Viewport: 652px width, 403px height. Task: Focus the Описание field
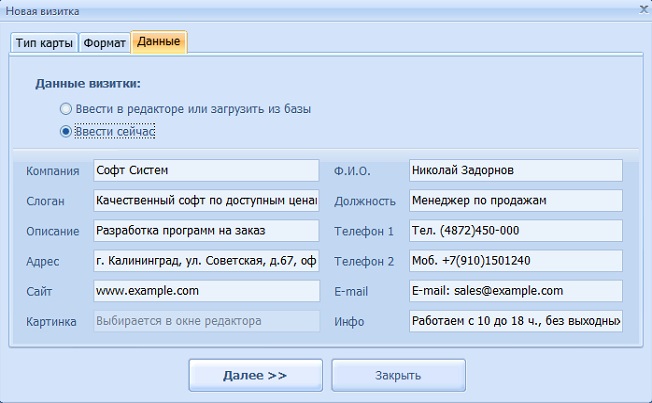point(206,230)
